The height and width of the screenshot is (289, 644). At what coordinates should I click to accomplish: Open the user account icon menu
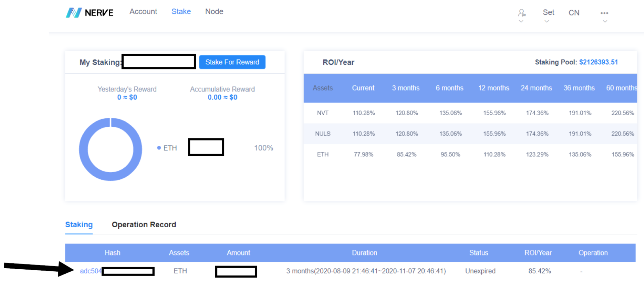[522, 13]
